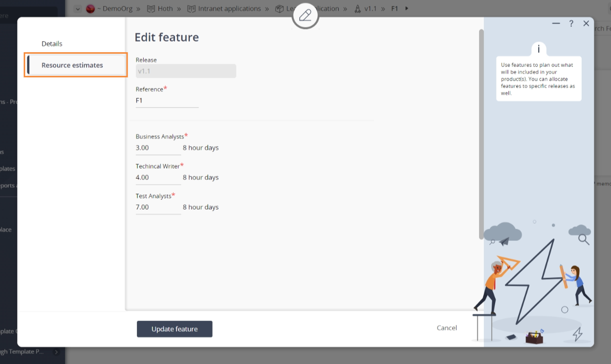Click the Test Analysts value field

[157, 207]
